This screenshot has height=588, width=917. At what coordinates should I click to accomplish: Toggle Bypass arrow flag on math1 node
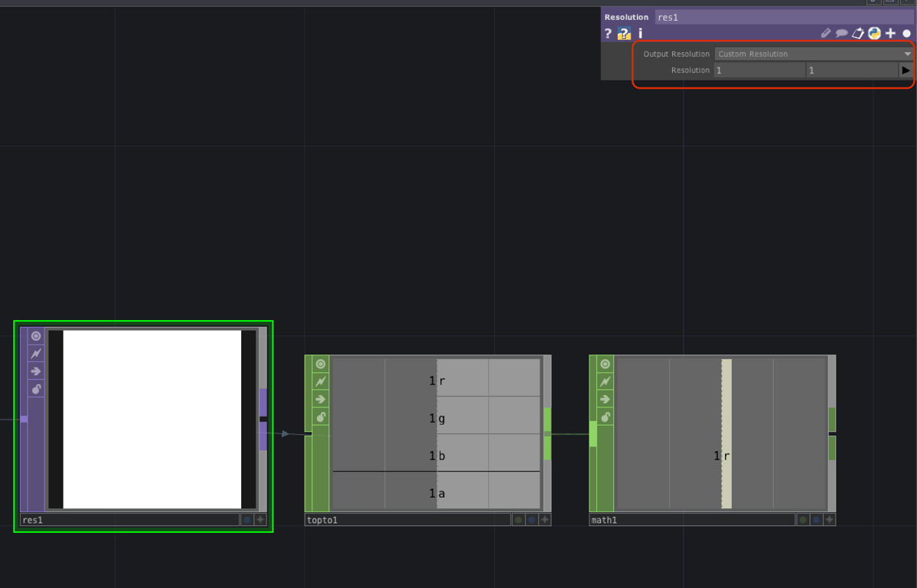(x=605, y=399)
